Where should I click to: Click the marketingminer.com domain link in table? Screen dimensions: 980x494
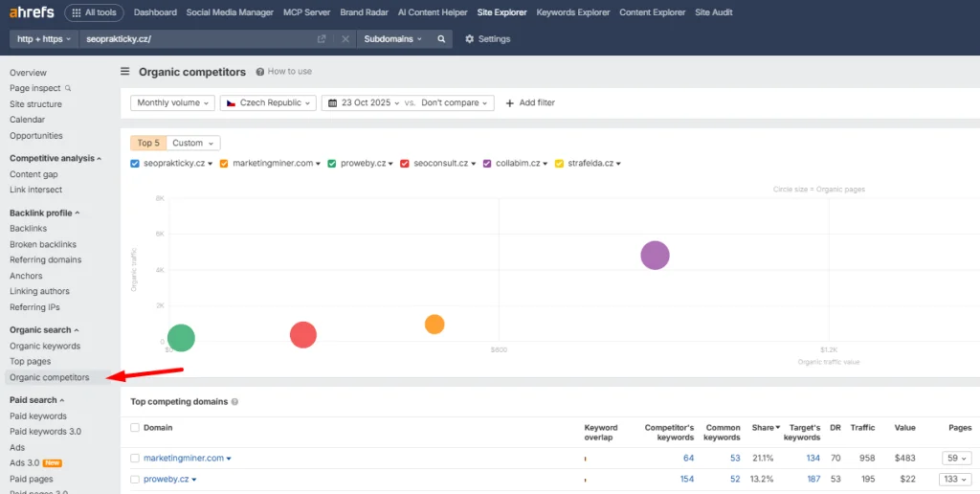pos(184,459)
